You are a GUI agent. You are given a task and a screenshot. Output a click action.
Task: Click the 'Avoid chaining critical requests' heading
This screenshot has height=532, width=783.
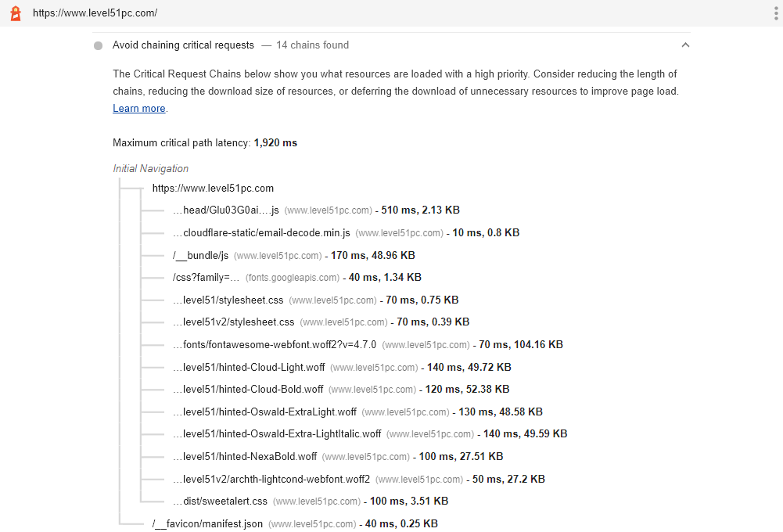tap(183, 45)
